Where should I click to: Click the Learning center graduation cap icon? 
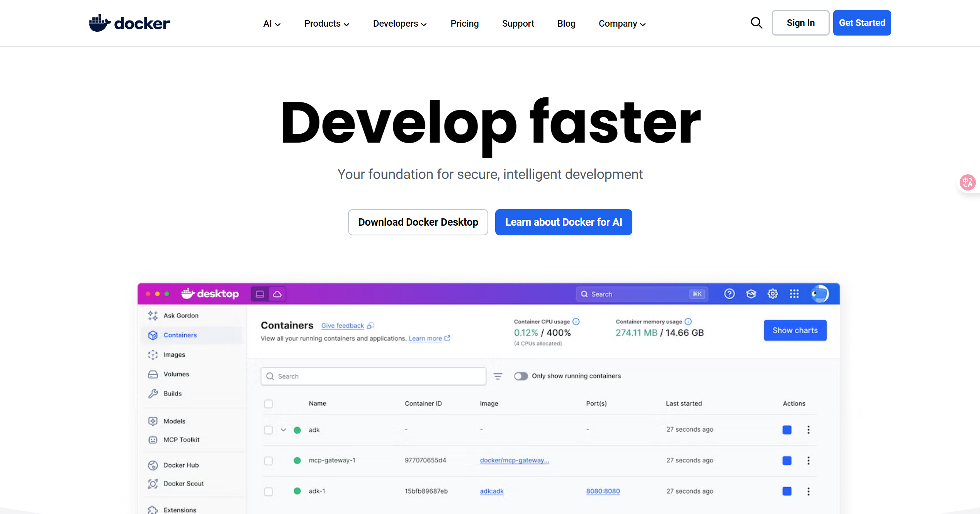click(751, 294)
